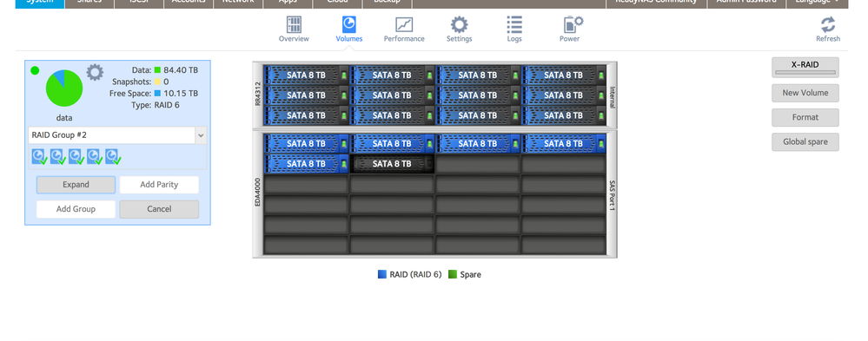Select first disk in RR4312 top row

tap(306, 75)
